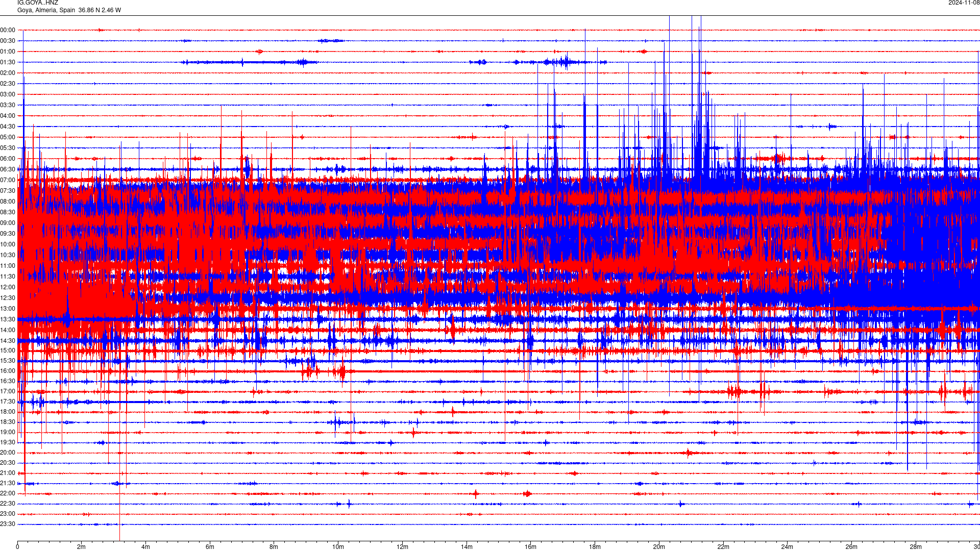
Task: Select the 08:30 time row label
Action: (x=8, y=212)
